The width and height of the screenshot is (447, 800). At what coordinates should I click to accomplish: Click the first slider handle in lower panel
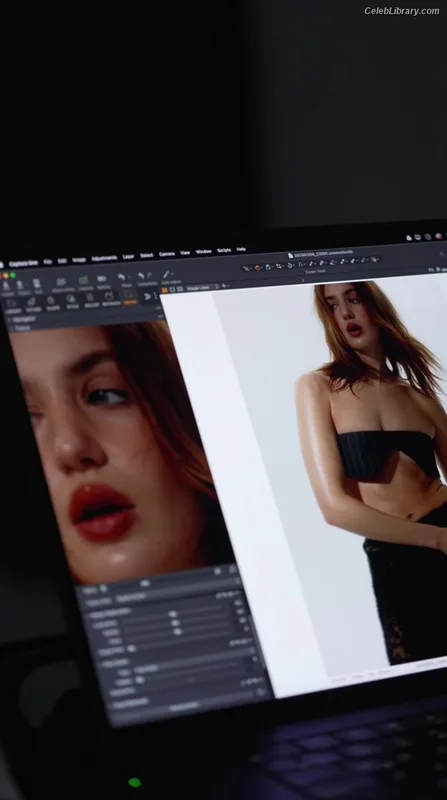[173, 614]
